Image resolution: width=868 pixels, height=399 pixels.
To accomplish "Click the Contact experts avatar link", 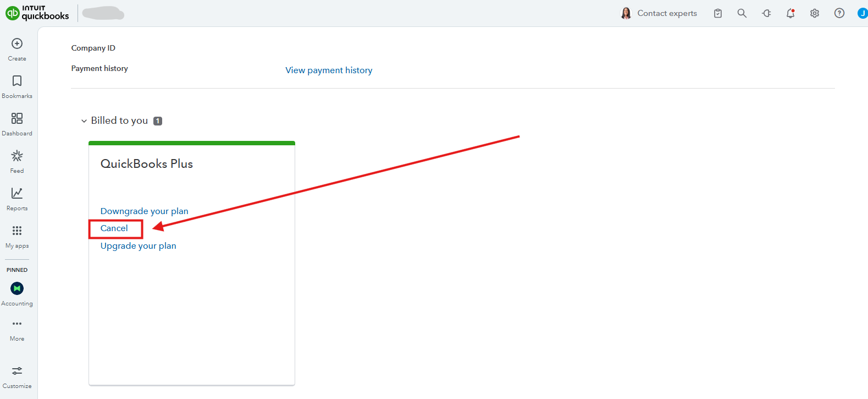I will pos(659,13).
